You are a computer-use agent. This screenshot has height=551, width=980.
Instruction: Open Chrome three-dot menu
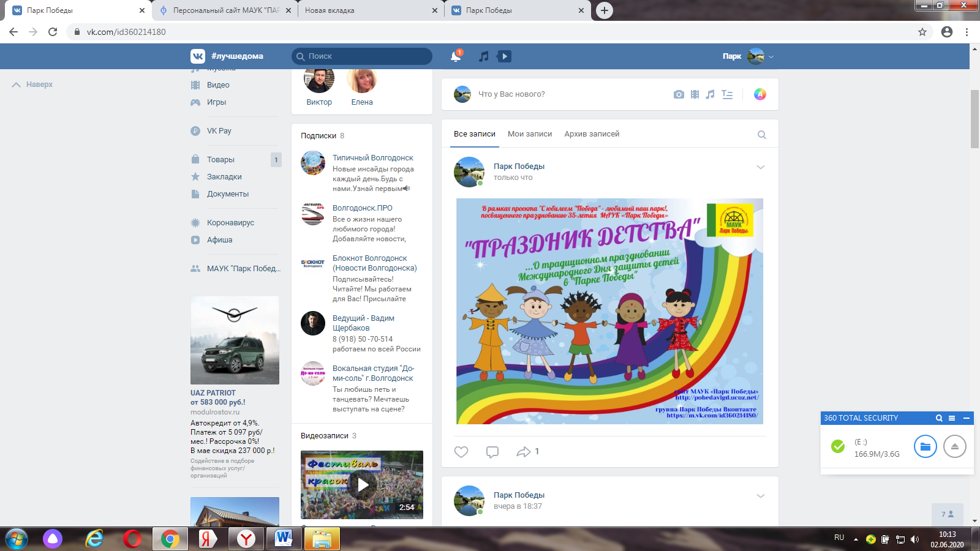coord(967,32)
